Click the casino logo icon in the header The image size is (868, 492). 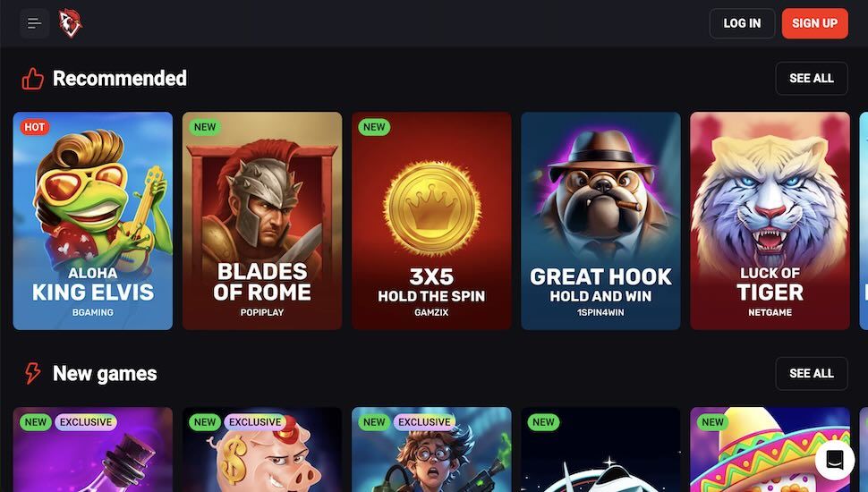point(71,23)
